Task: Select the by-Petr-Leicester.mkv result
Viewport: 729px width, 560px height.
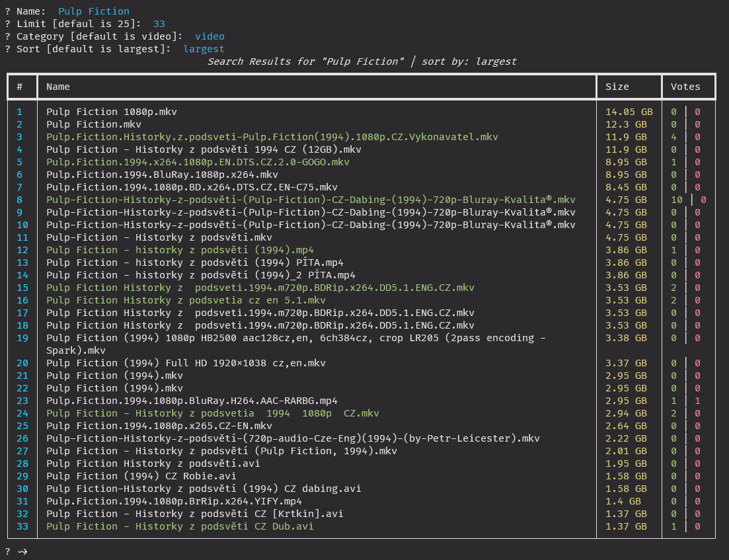Action: (293, 438)
